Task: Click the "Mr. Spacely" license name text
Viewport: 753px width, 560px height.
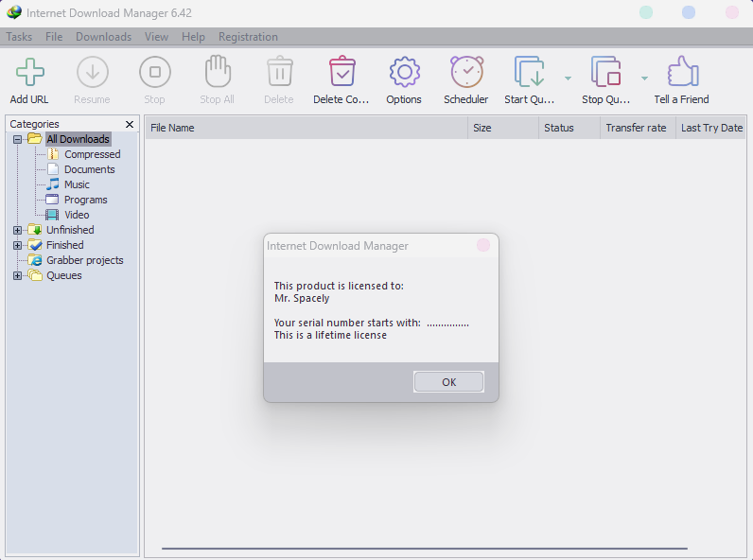Action: [x=302, y=298]
